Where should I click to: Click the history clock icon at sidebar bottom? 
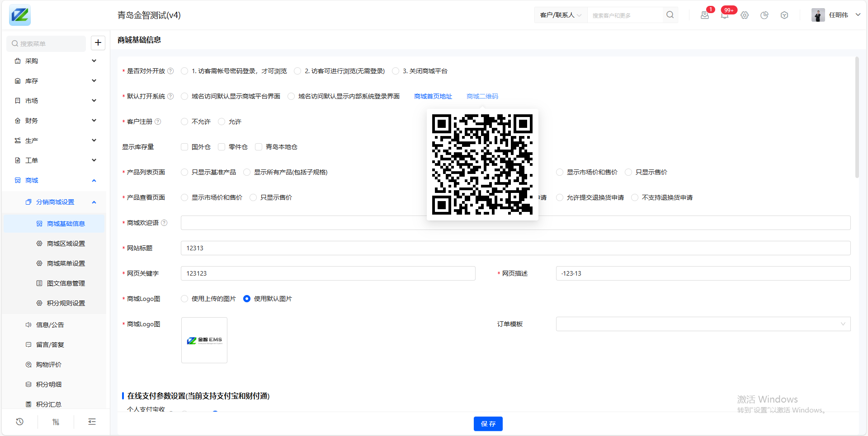point(19,422)
